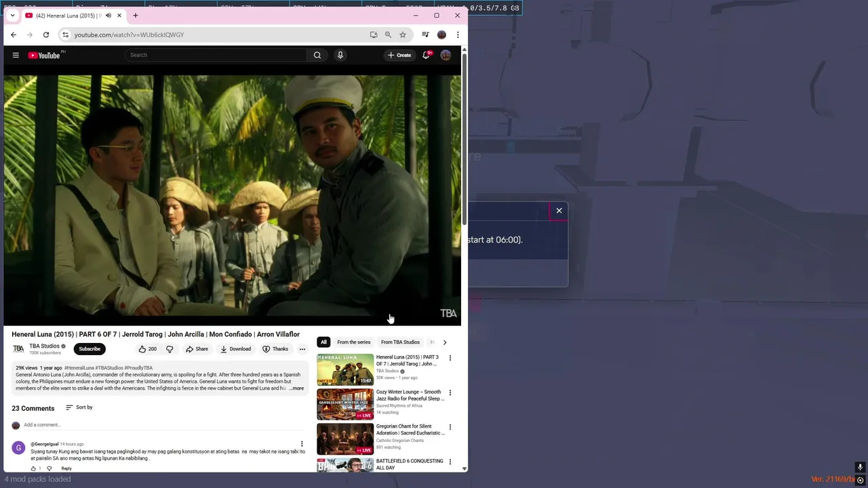Send Thanks to the creator
Screen dimensions: 868x488
pos(275,349)
